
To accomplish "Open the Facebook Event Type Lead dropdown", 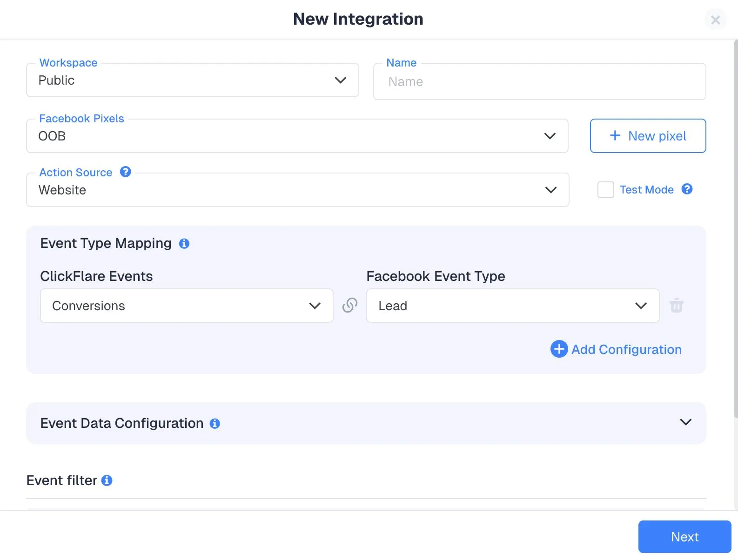I will pyautogui.click(x=513, y=306).
